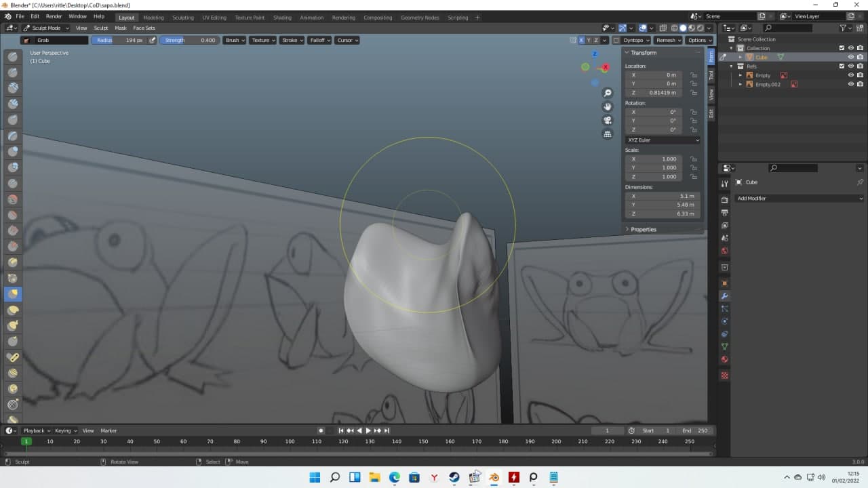Adjust the brush Strength slider
The image size is (868, 488).
pyautogui.click(x=190, y=40)
